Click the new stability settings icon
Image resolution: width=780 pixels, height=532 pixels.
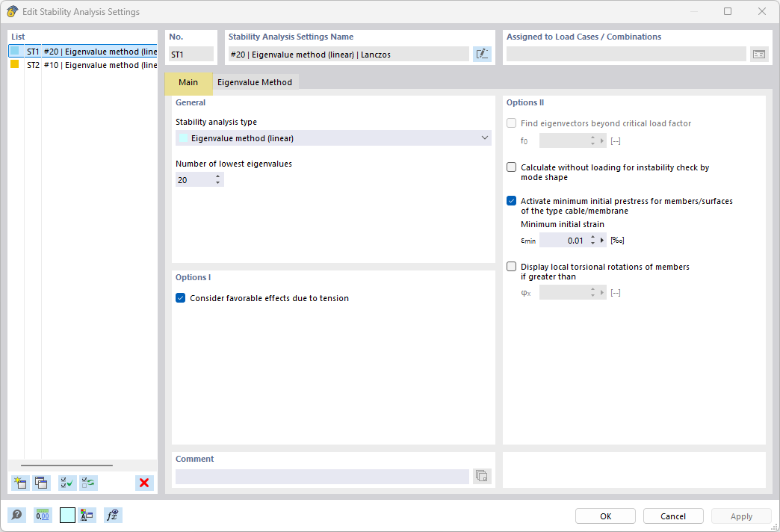point(21,483)
